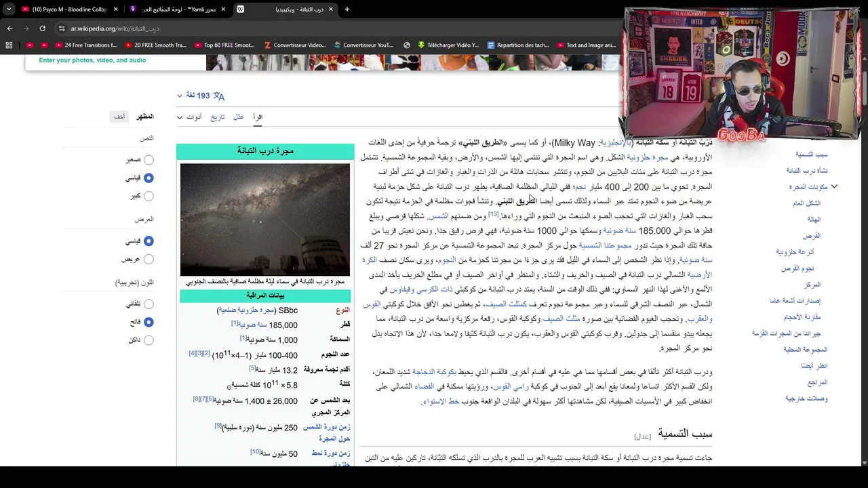868x488 pixels.
Task: Open a new browser tab with plus
Action: [x=347, y=9]
